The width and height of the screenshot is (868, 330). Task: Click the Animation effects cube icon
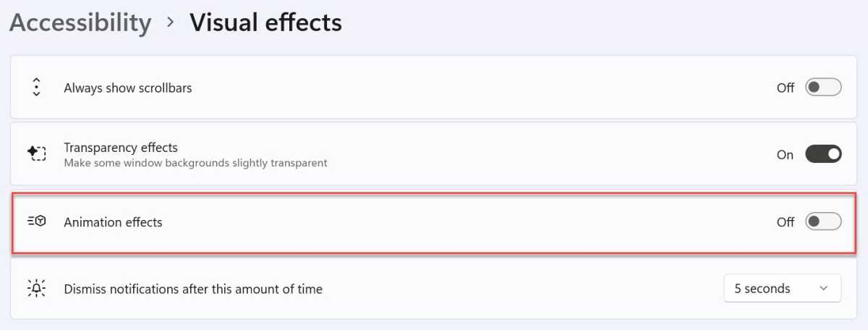click(x=36, y=221)
